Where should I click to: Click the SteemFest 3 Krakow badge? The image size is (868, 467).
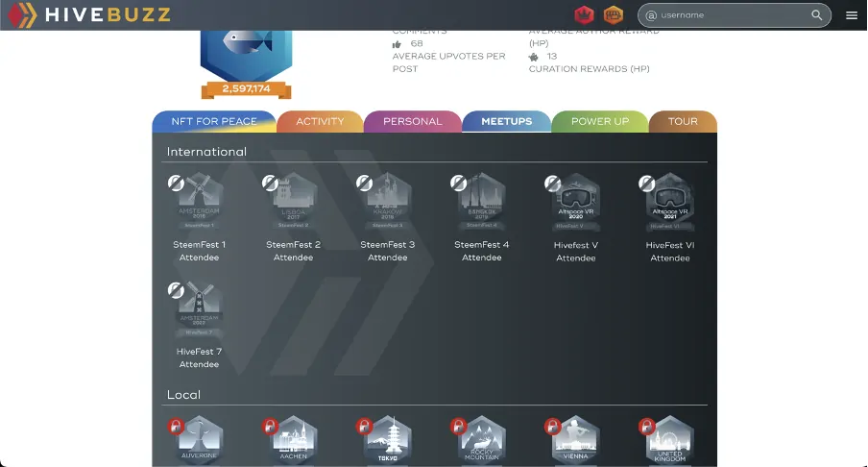point(388,201)
